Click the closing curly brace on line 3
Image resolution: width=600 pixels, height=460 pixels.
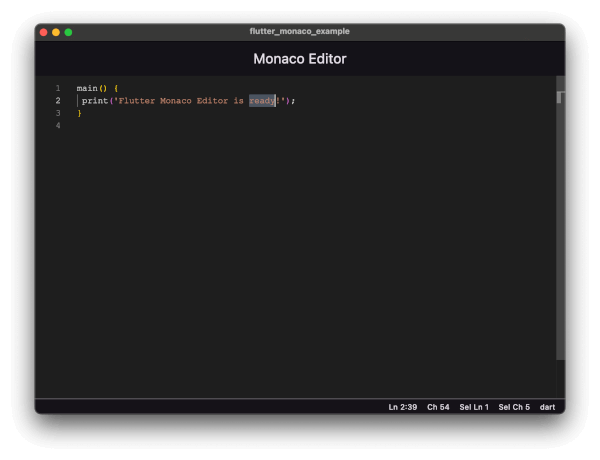point(79,113)
